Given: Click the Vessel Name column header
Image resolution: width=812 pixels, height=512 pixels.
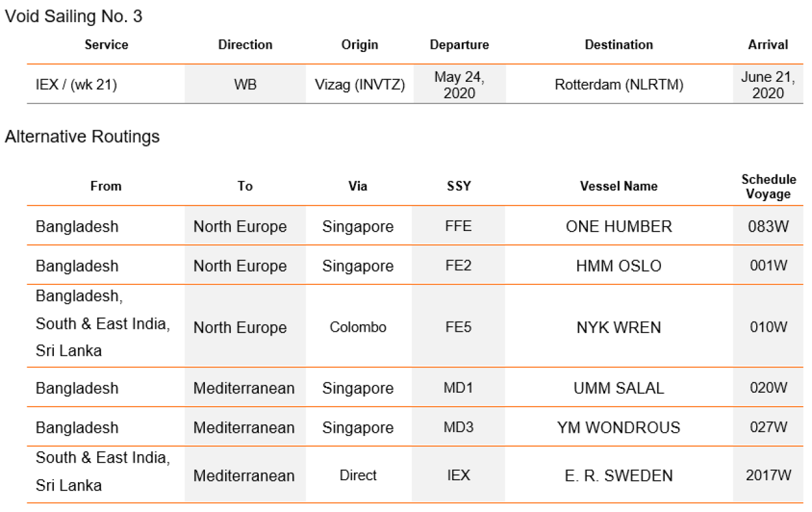Looking at the screenshot, I should tap(619, 187).
